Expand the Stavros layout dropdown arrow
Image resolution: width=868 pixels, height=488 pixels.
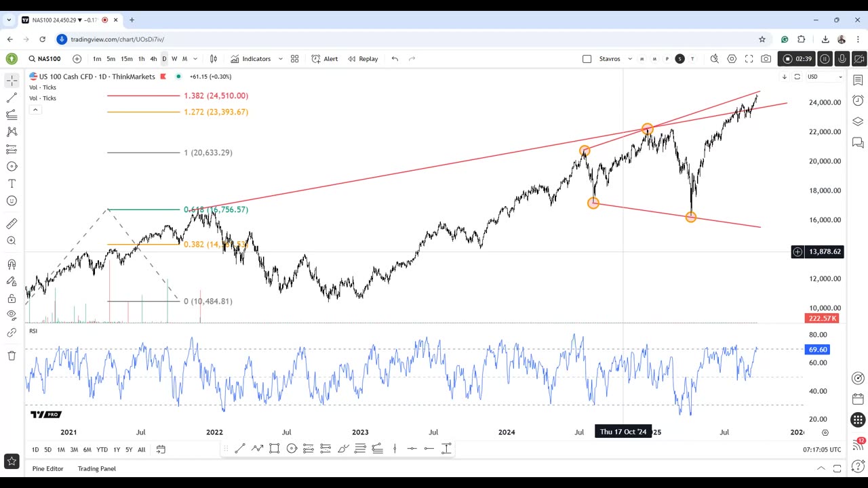point(630,59)
